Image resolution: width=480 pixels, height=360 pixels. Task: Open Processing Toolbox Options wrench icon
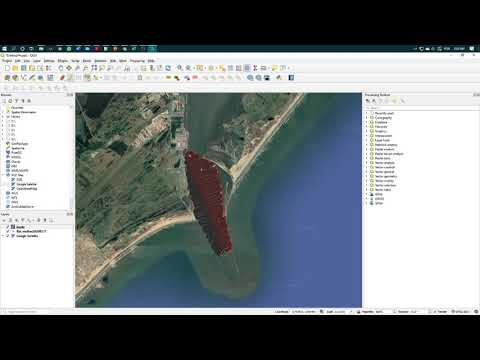pos(403,101)
